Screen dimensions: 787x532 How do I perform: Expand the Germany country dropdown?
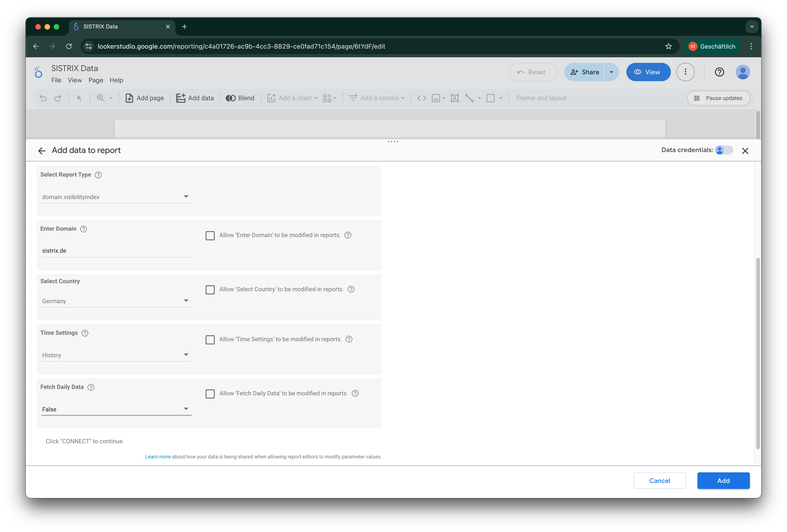point(116,301)
